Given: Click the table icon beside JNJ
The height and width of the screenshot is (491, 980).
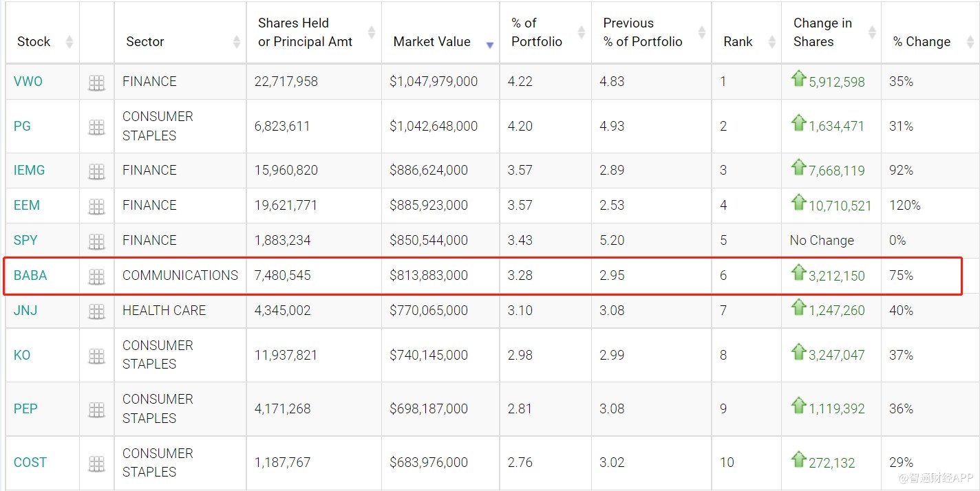Looking at the screenshot, I should point(96,312).
